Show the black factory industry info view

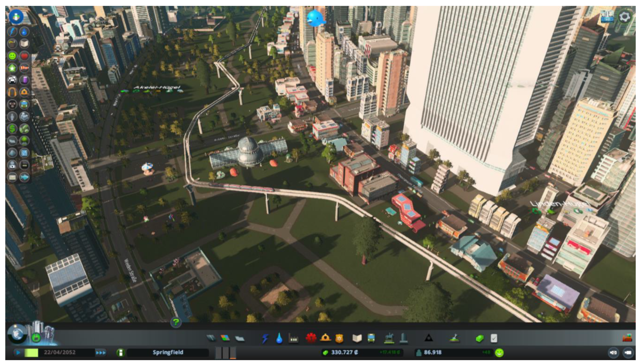[24, 165]
